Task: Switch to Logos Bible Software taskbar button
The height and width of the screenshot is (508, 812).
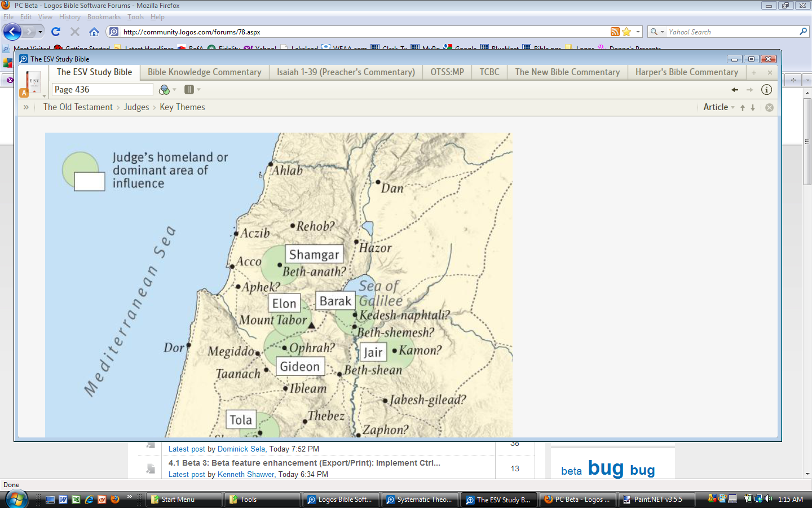Action: [x=341, y=500]
